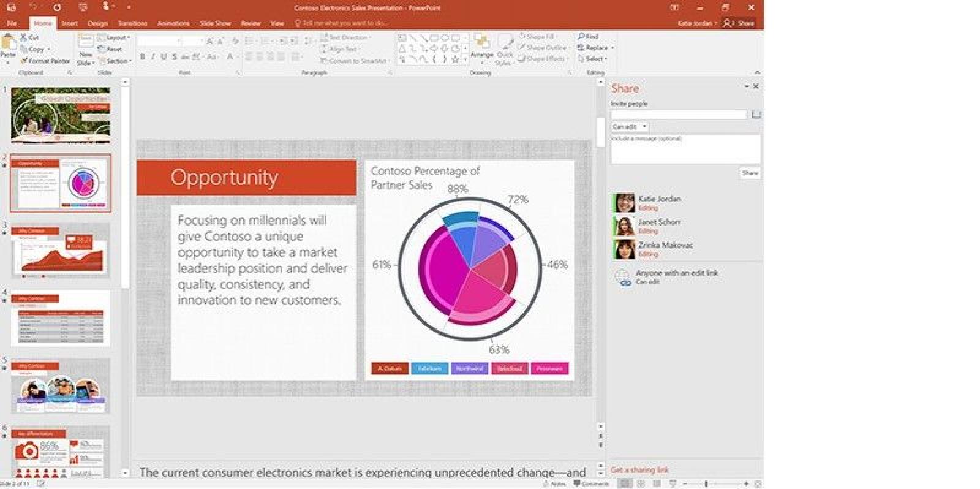Open address book icon beside invite field

click(756, 115)
